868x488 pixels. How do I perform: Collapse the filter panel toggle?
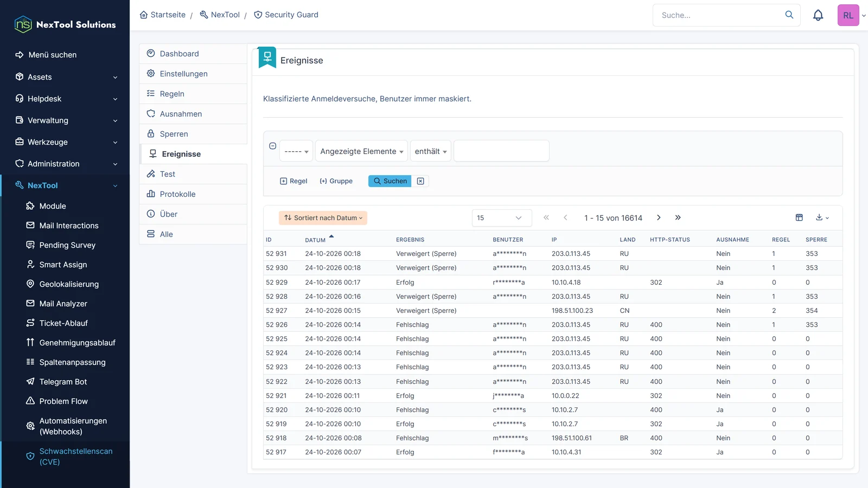[x=273, y=146]
